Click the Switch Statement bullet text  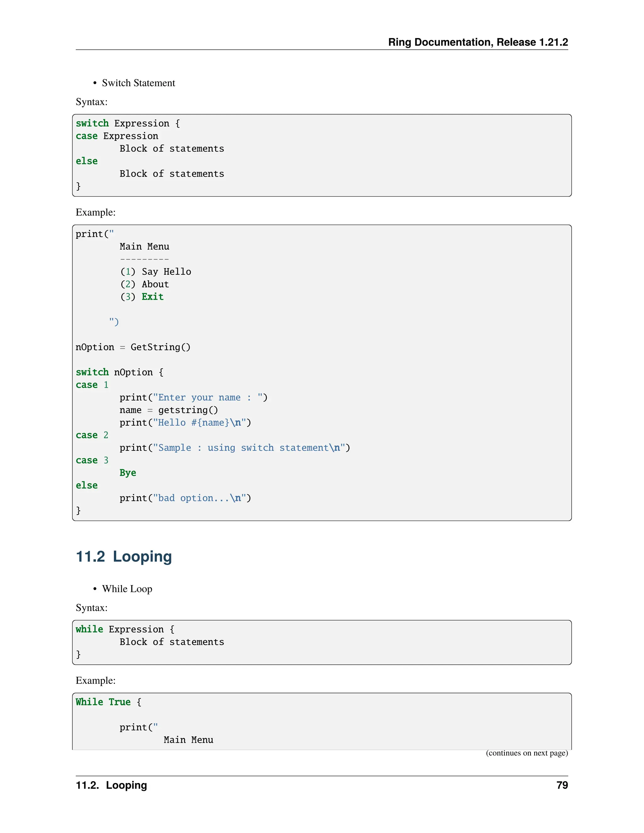pos(138,83)
